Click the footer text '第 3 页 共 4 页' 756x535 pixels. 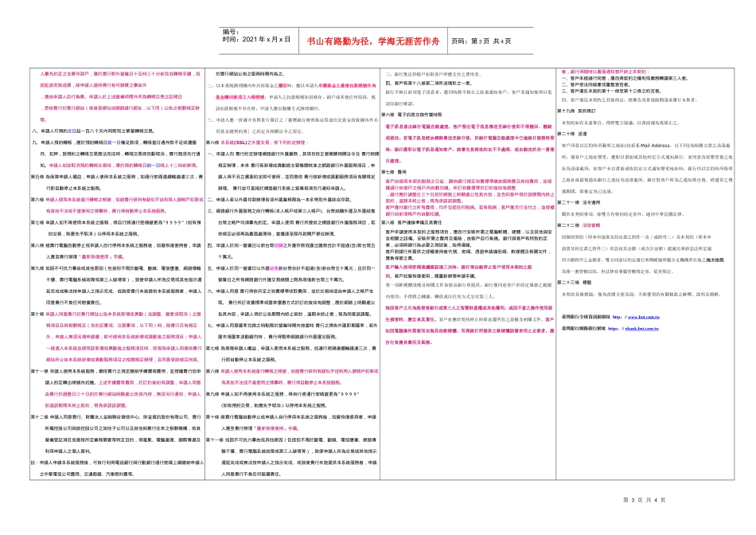pos(644,500)
